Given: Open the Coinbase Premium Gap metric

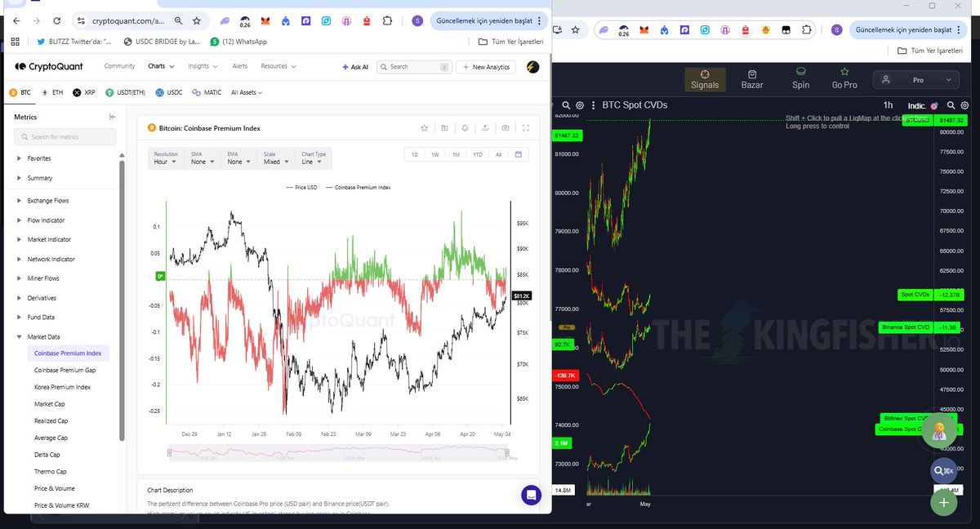Looking at the screenshot, I should pos(65,370).
